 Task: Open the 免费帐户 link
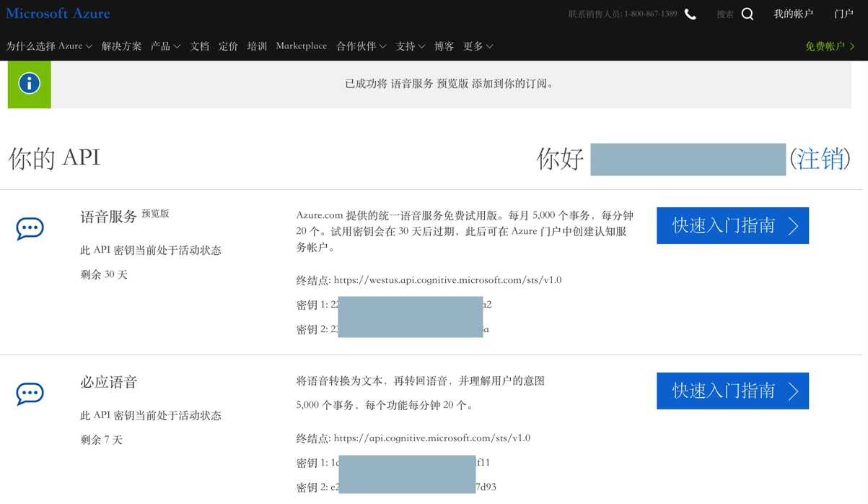pos(830,46)
